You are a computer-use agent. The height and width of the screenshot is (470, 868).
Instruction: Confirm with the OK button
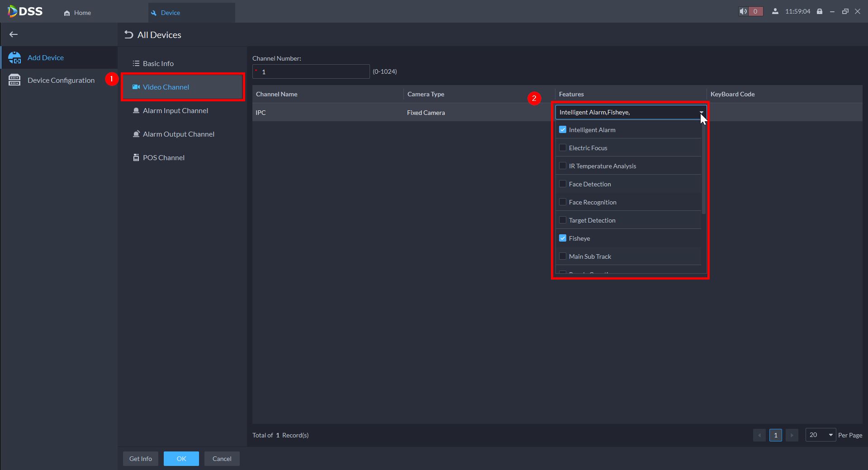[181, 459]
